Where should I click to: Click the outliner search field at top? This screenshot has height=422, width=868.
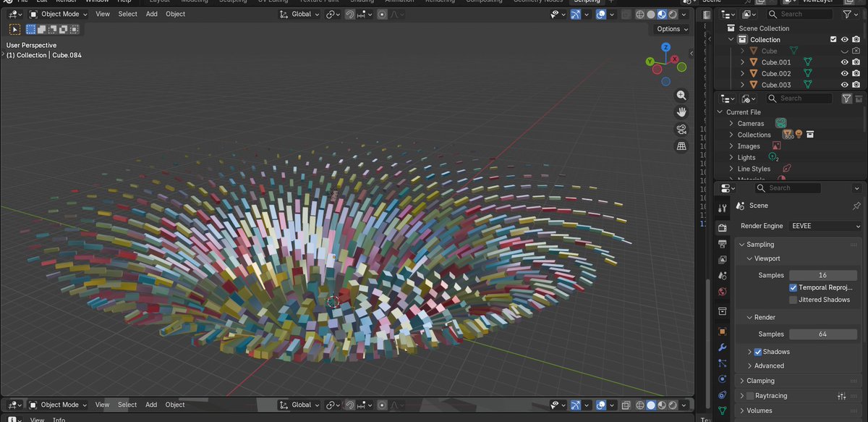click(799, 14)
